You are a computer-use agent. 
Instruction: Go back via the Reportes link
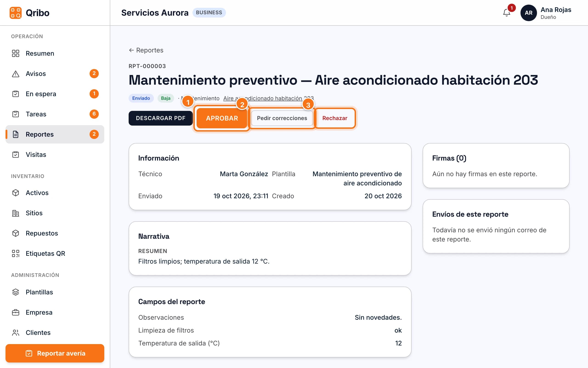pos(146,50)
